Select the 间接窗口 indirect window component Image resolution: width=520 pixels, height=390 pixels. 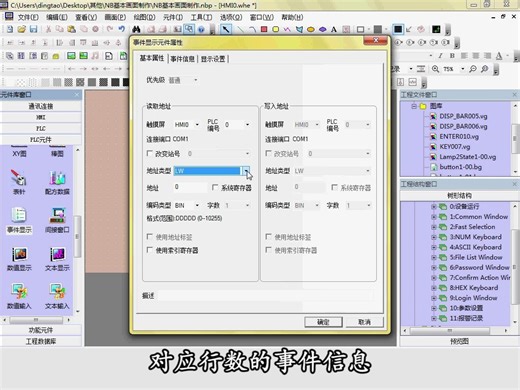click(57, 220)
